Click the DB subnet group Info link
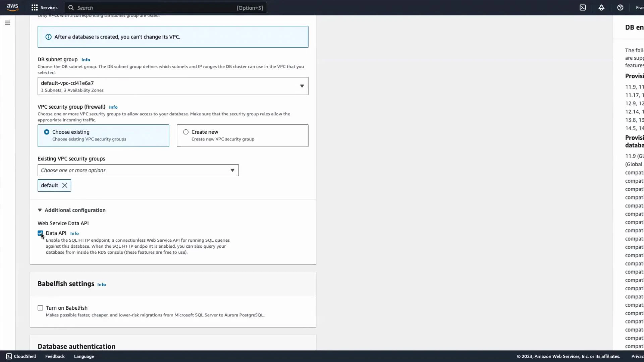 click(86, 59)
